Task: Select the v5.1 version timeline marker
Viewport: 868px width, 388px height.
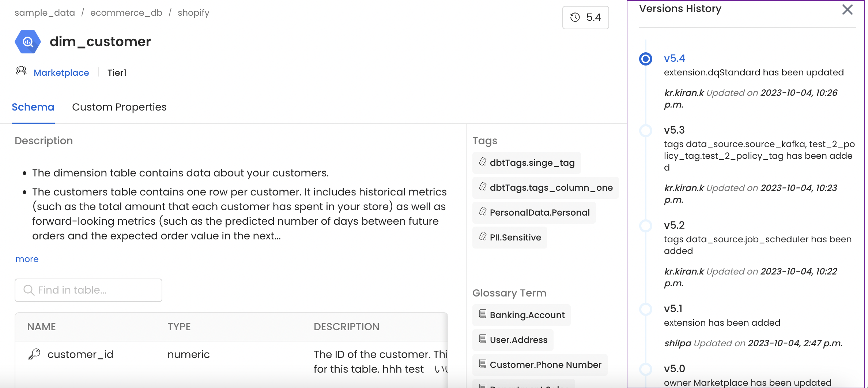Action: click(x=646, y=309)
